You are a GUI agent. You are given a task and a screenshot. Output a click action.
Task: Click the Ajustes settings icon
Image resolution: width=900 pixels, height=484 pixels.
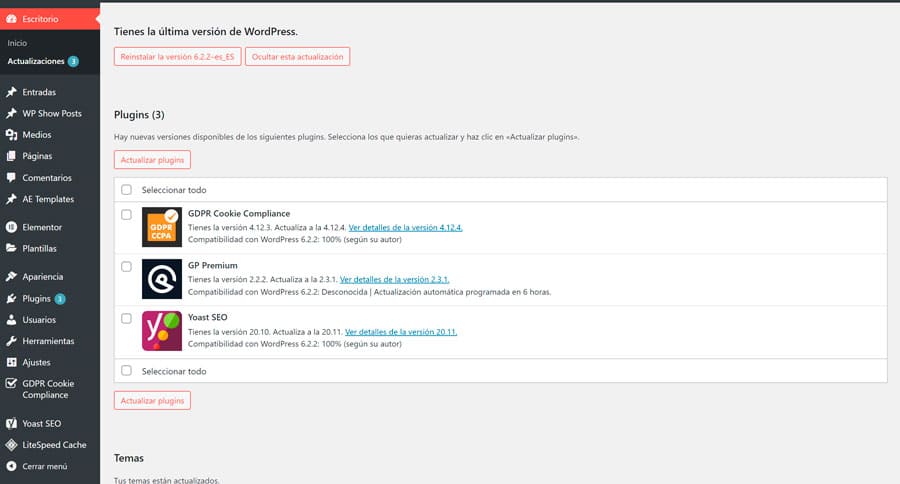11,362
